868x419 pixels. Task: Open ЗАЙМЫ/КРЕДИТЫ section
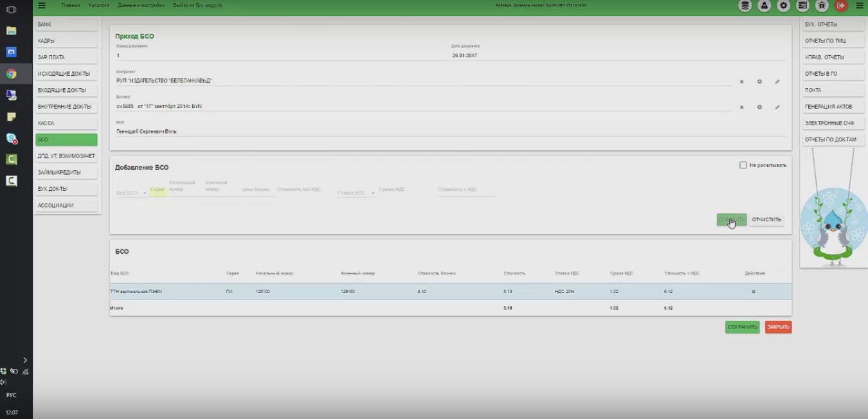coord(66,173)
